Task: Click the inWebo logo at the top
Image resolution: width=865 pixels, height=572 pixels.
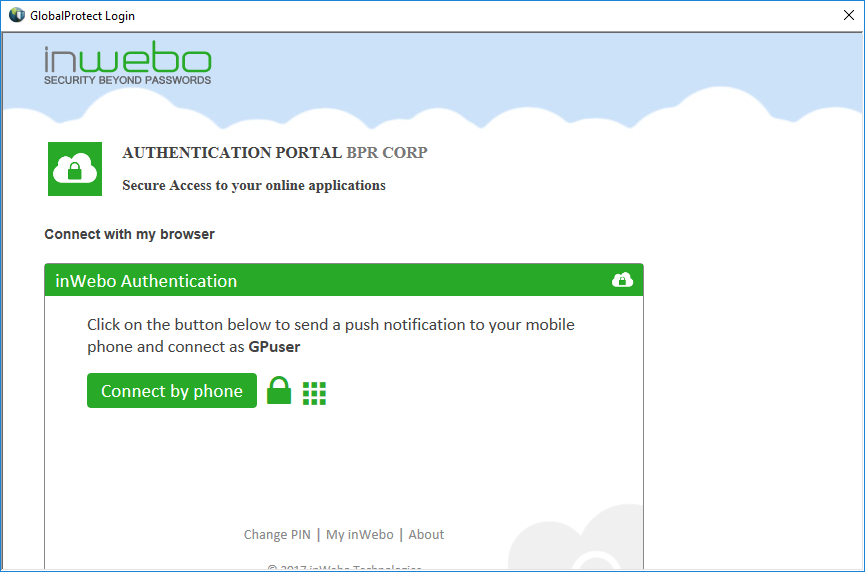Action: click(x=127, y=64)
